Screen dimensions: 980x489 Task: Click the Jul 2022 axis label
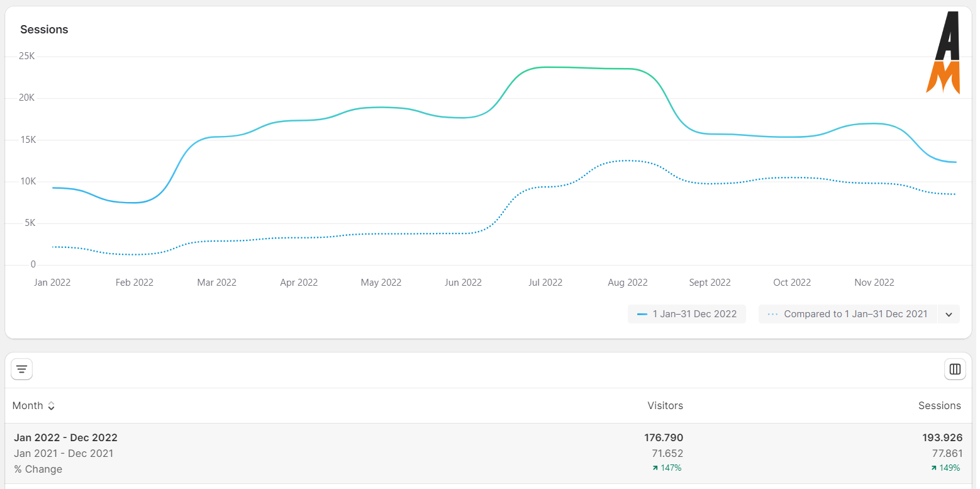pyautogui.click(x=545, y=283)
